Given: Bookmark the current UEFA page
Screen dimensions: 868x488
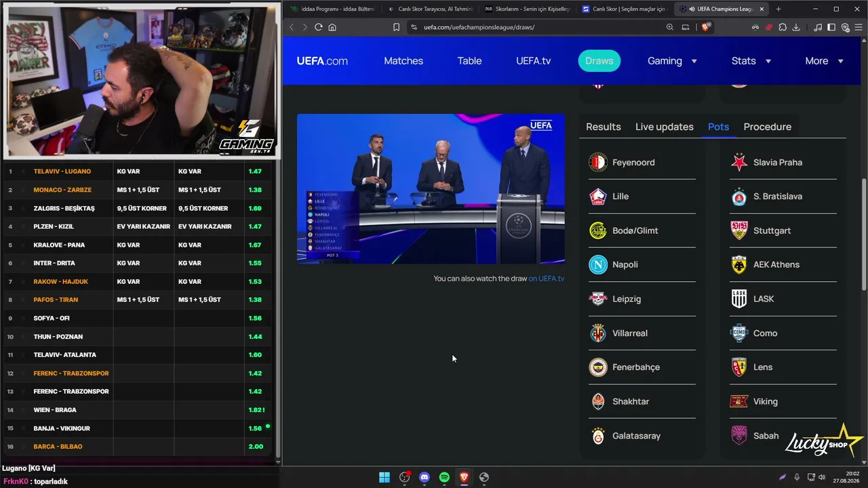Looking at the screenshot, I should [x=396, y=27].
